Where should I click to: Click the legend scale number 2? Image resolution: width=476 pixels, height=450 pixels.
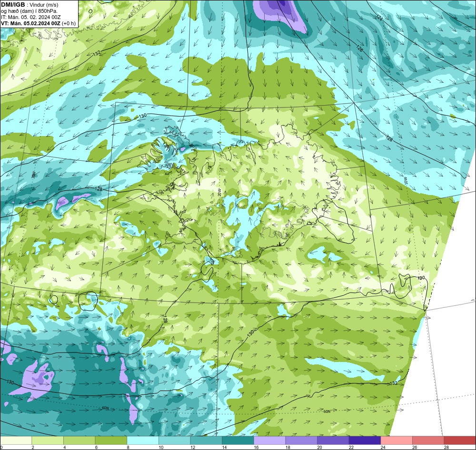pyautogui.click(x=33, y=447)
